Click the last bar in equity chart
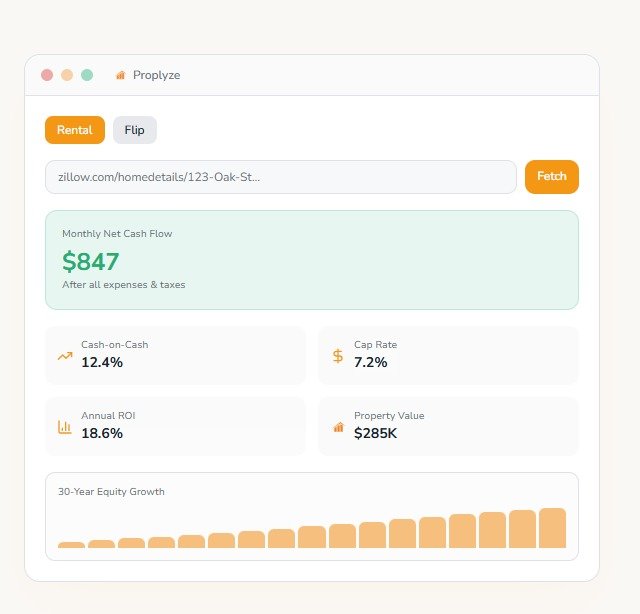This screenshot has width=640, height=614. tap(553, 528)
